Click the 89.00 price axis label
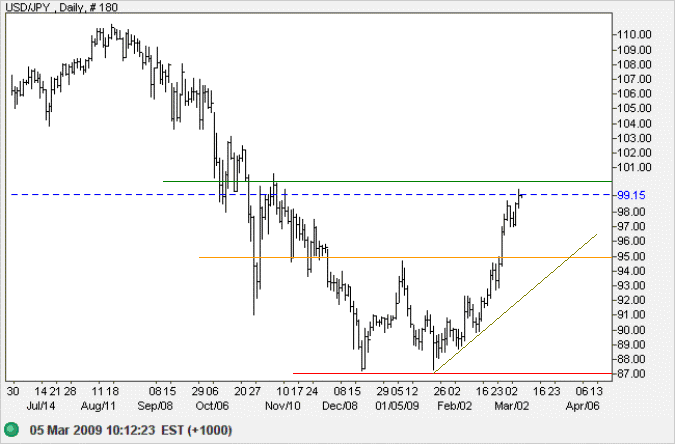The image size is (675, 444). click(x=631, y=345)
